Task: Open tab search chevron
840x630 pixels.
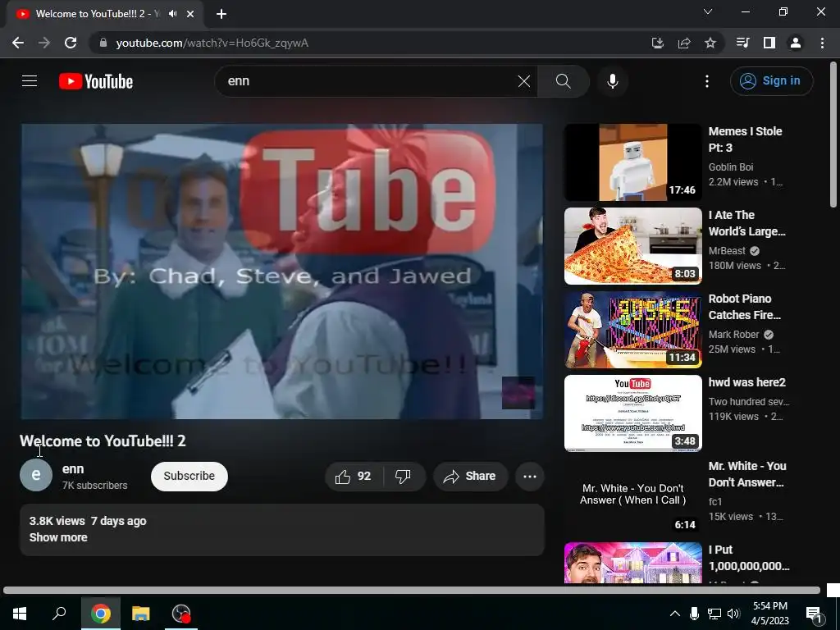Action: (708, 11)
